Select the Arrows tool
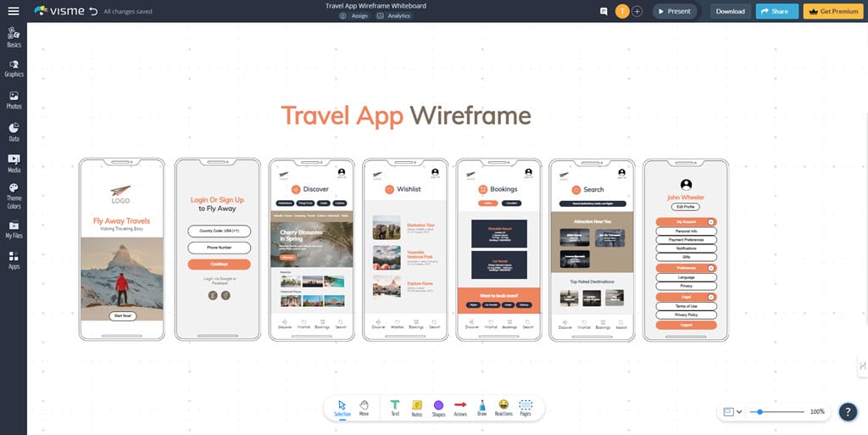 [x=460, y=409]
